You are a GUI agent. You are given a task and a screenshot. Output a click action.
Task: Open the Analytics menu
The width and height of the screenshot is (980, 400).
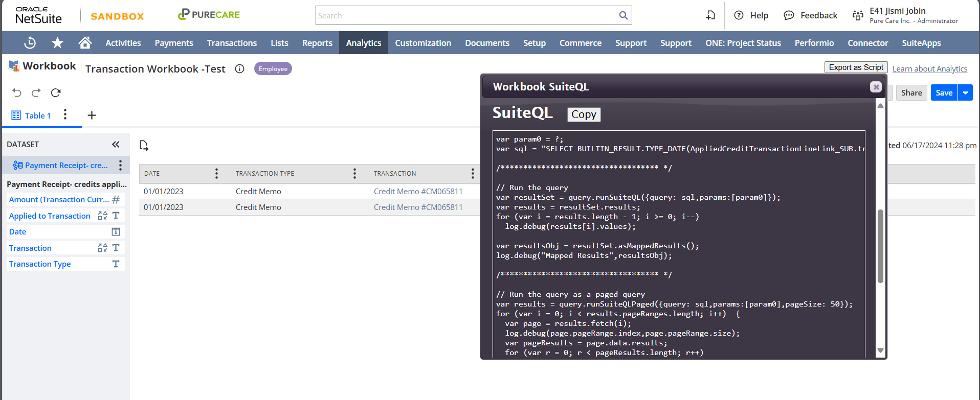click(363, 43)
